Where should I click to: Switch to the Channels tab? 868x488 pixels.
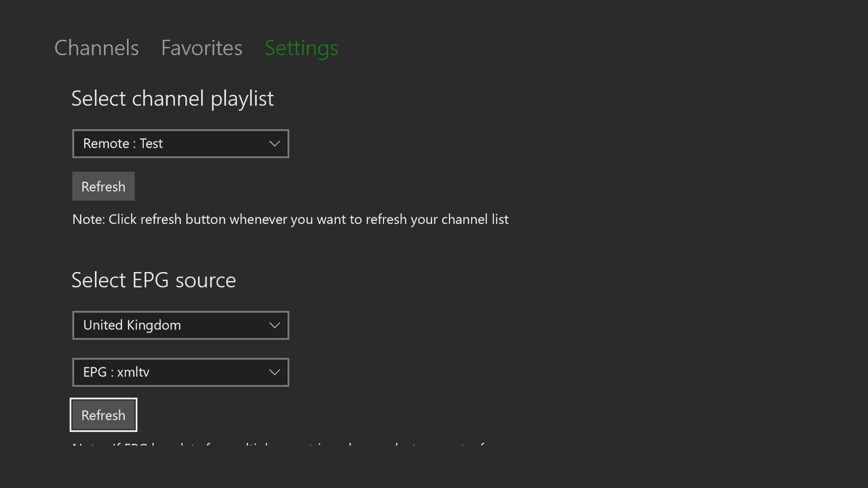pyautogui.click(x=96, y=48)
